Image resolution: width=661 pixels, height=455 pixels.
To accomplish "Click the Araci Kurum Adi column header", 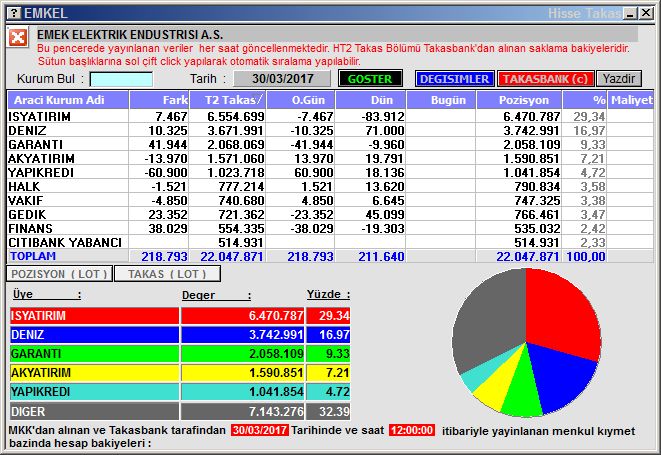I will coord(67,100).
